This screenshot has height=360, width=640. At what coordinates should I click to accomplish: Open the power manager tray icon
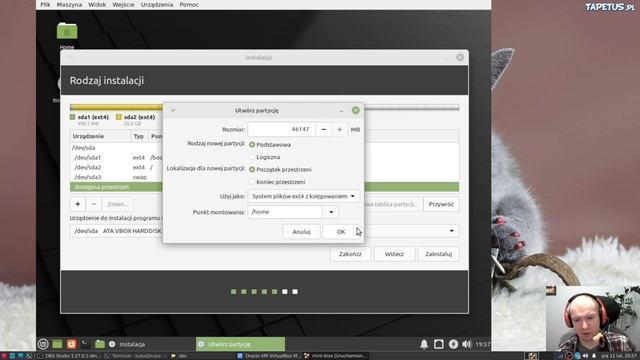click(453, 344)
